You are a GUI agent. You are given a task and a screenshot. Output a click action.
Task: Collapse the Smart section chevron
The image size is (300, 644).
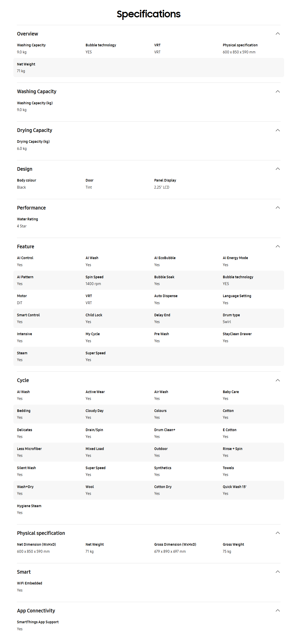pos(278,571)
